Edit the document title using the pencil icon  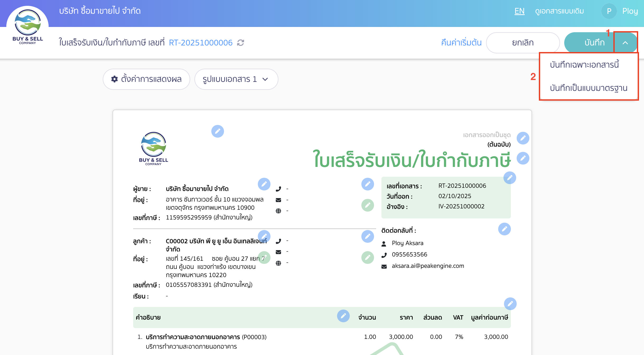(523, 158)
